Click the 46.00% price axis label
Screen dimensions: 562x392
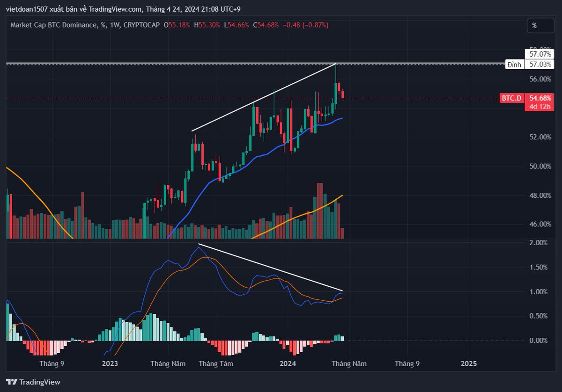[540, 224]
